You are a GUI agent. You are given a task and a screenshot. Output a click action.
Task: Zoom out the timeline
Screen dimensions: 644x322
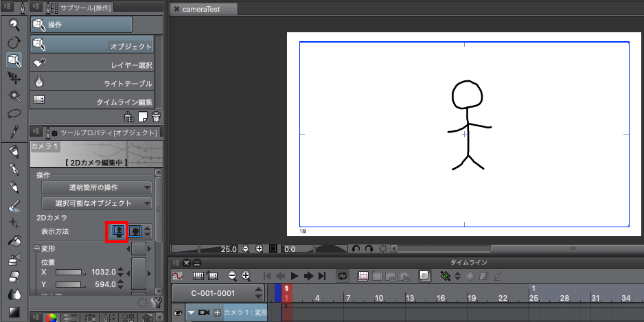point(232,276)
